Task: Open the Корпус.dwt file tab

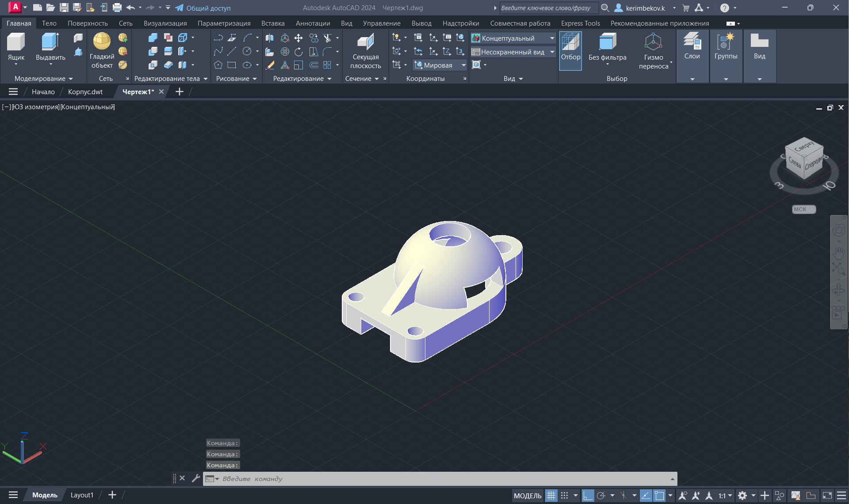Action: (x=85, y=92)
